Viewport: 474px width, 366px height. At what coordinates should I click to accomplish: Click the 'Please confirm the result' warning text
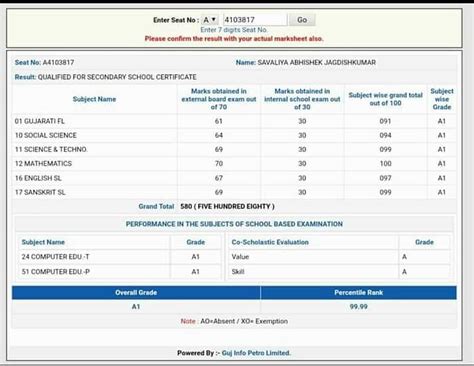(234, 39)
